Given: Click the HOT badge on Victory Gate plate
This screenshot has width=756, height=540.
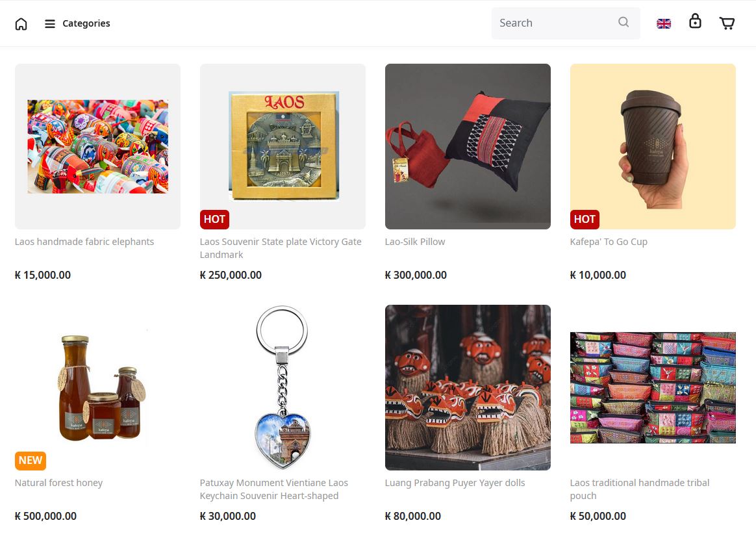Looking at the screenshot, I should tap(214, 219).
